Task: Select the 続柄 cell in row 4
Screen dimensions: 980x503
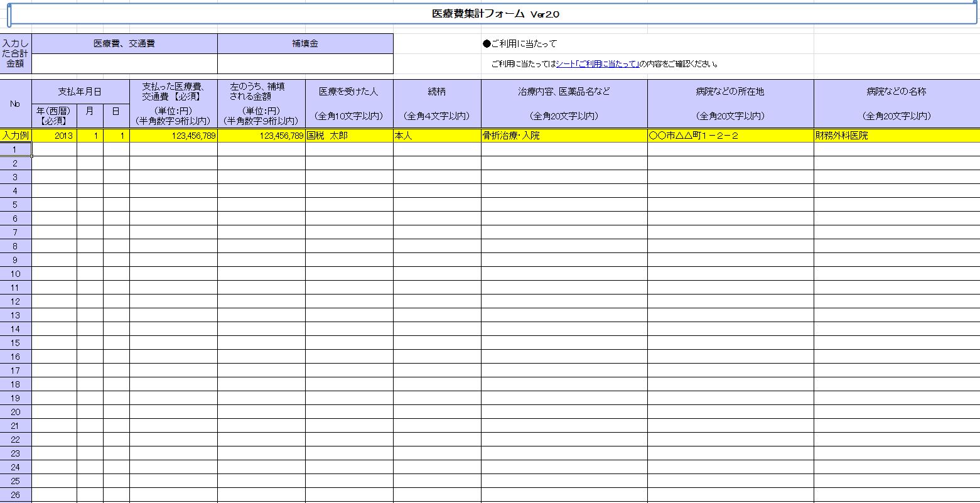Action: (437, 190)
